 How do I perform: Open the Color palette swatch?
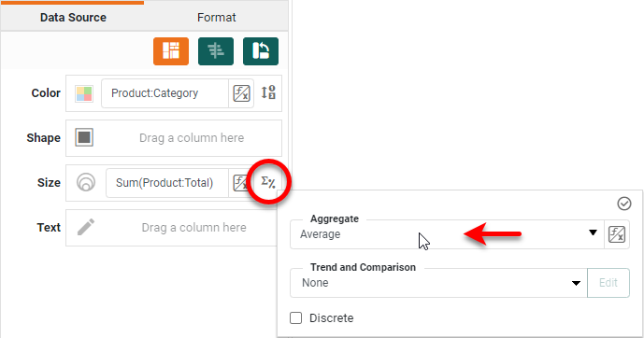coord(84,93)
